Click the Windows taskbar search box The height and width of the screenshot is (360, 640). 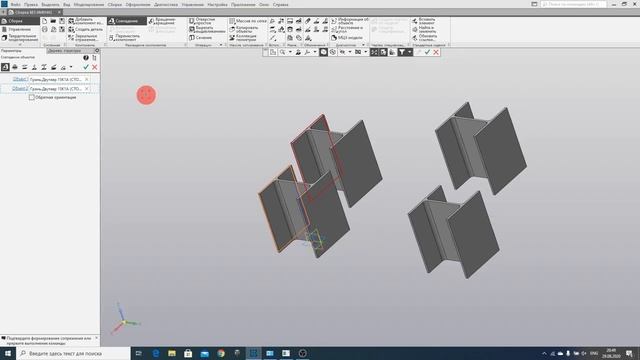point(73,353)
